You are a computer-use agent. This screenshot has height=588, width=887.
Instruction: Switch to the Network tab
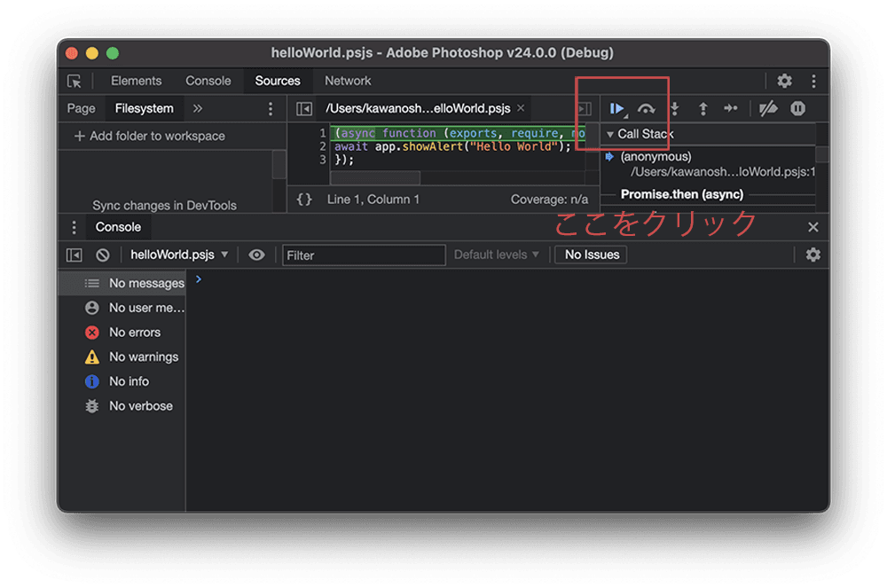(347, 81)
